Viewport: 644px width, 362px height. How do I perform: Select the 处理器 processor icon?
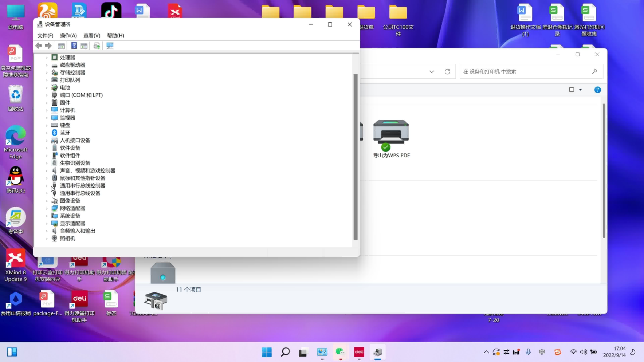pyautogui.click(x=55, y=57)
